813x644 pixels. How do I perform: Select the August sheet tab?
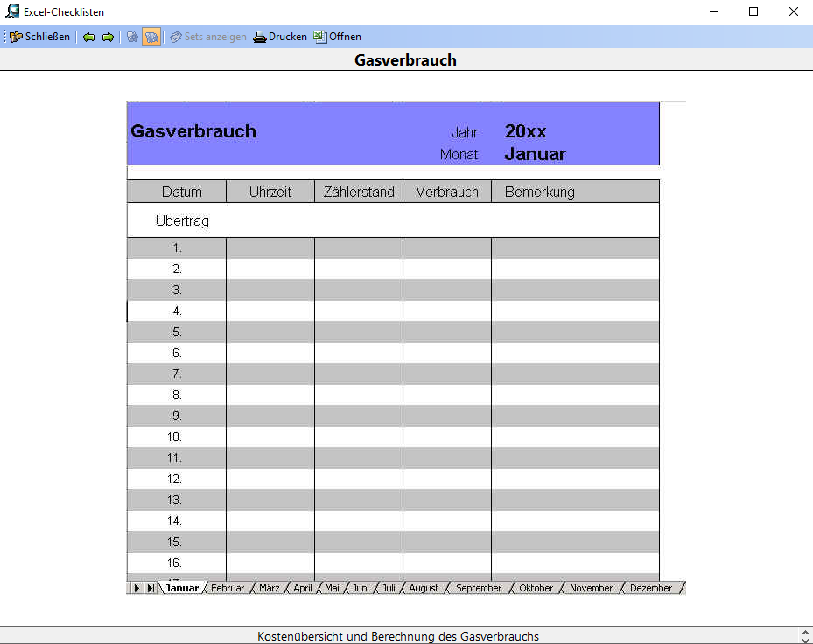pyautogui.click(x=424, y=588)
